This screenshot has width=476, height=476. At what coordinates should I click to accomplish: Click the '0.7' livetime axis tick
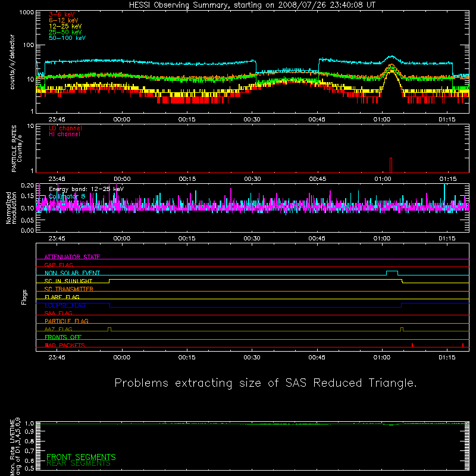point(29,451)
